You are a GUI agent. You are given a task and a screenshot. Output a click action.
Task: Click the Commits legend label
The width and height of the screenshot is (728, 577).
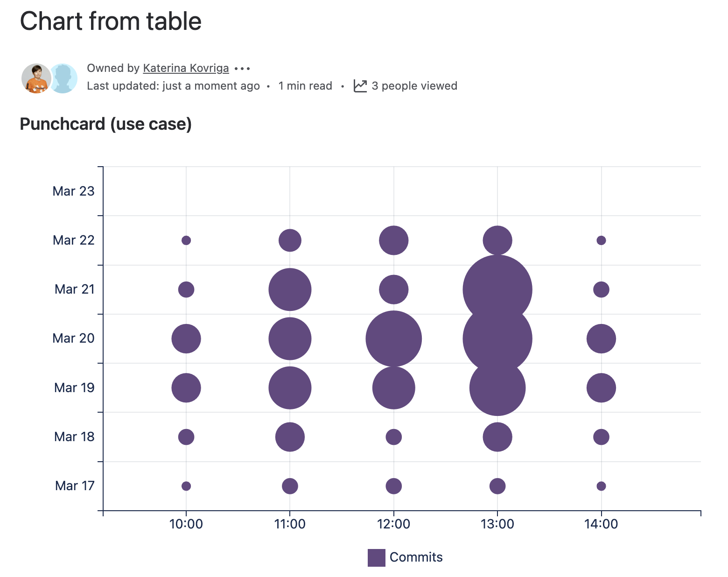(x=416, y=557)
